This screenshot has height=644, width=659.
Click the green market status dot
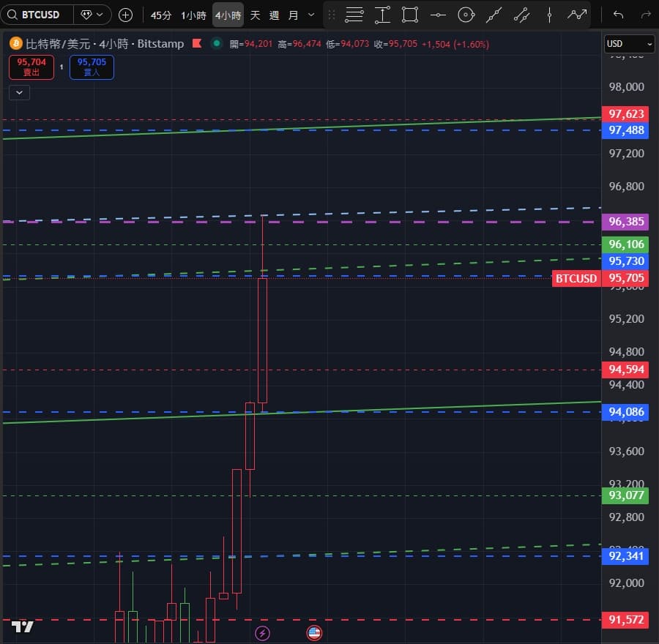point(217,43)
